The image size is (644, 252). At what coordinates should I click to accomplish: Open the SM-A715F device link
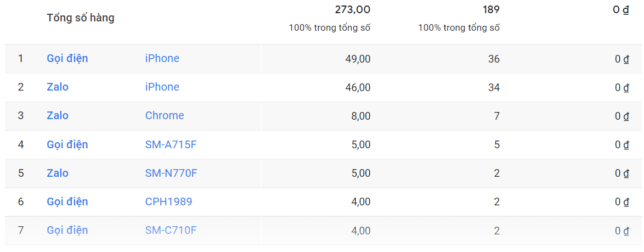point(171,145)
